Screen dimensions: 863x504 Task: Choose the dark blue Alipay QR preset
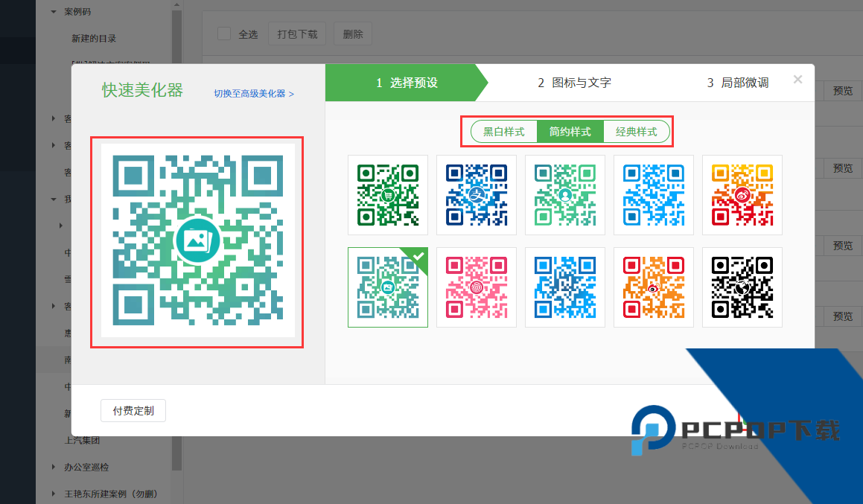[x=477, y=195]
